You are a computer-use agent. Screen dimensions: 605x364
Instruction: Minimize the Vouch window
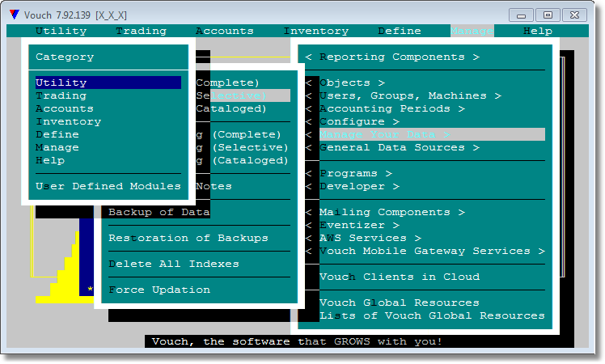click(521, 15)
